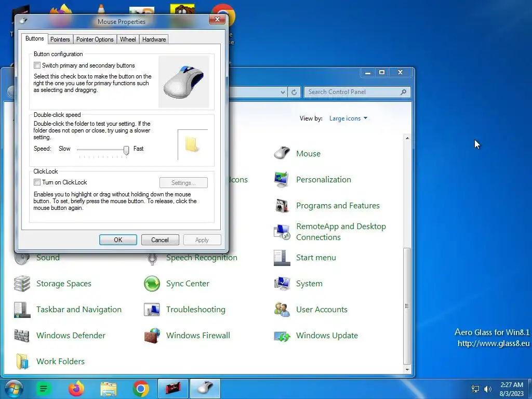The width and height of the screenshot is (532, 399).
Task: Open the User Accounts link
Action: coord(322,310)
